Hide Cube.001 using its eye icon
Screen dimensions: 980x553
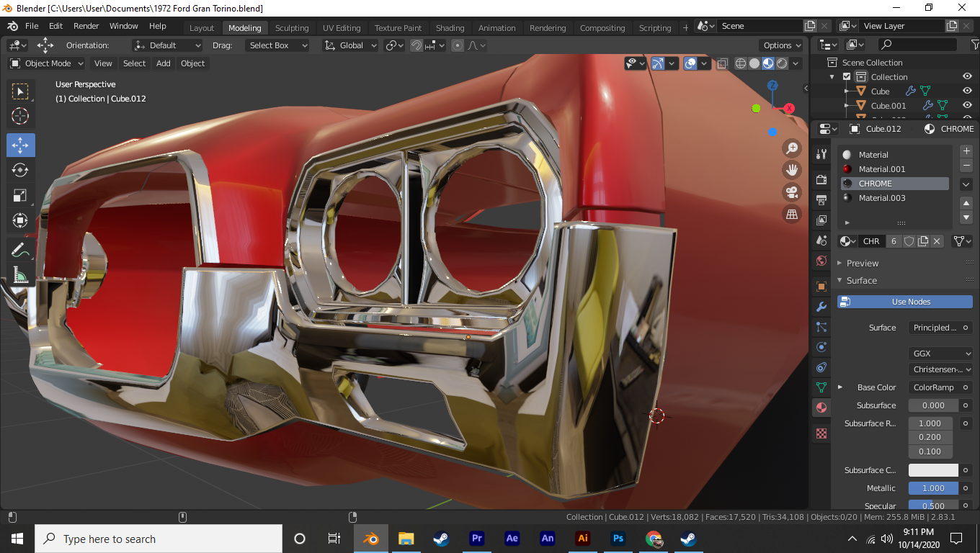[968, 106]
